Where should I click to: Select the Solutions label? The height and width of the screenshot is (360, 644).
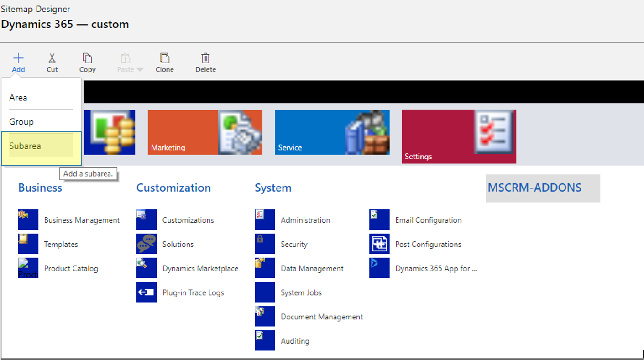(x=178, y=244)
